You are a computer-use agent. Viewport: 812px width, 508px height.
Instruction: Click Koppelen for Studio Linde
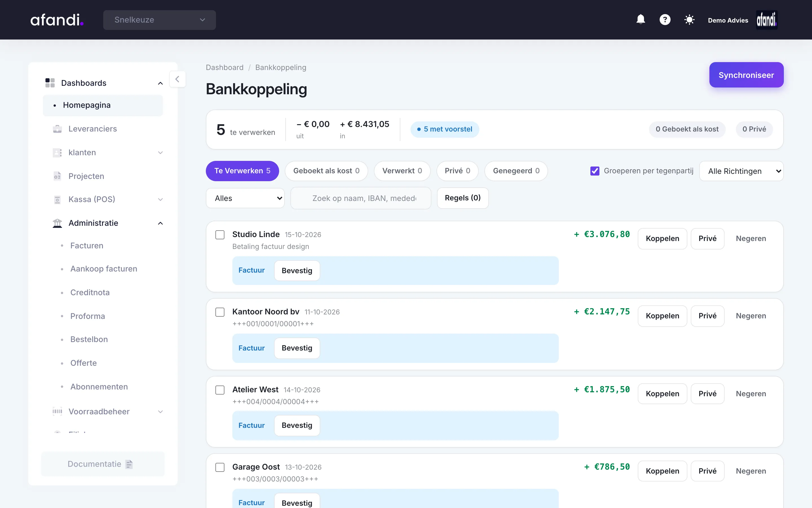tap(662, 238)
